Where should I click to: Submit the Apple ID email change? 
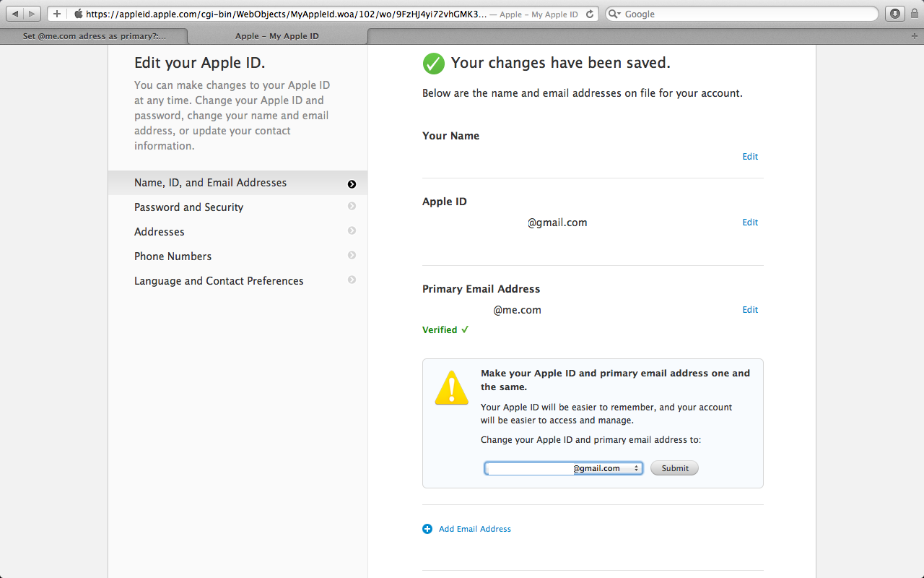pyautogui.click(x=674, y=468)
